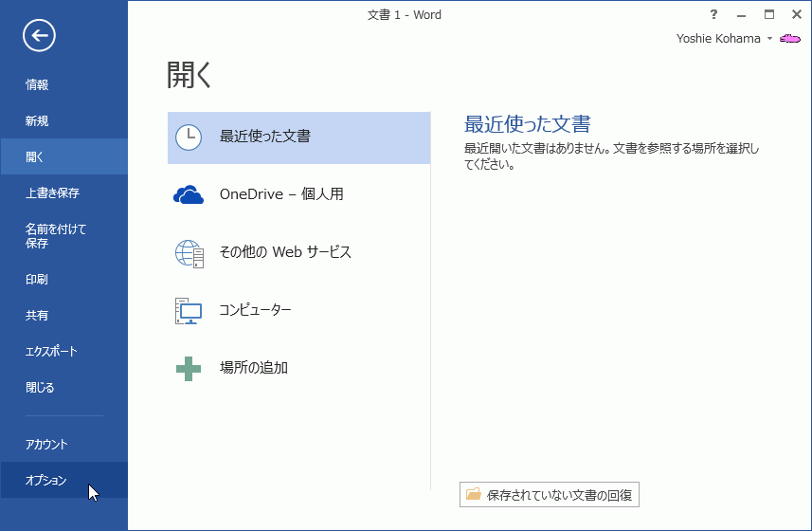The height and width of the screenshot is (531, 812).
Task: Click the Computer icon
Action: [189, 310]
